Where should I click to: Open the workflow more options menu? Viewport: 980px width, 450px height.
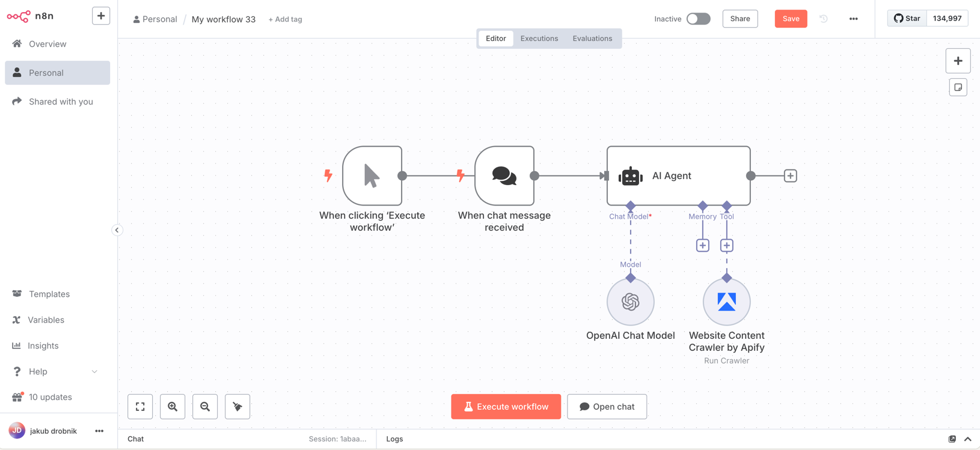pos(853,19)
